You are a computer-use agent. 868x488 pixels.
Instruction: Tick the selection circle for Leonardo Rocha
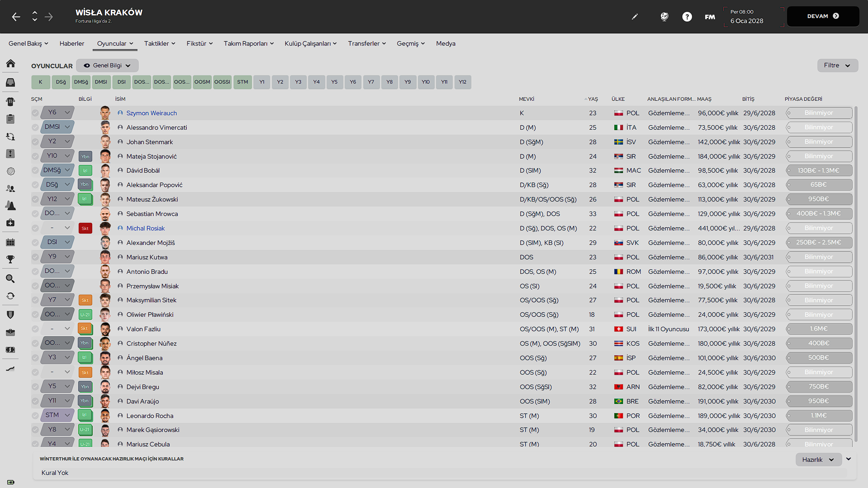[35, 416]
